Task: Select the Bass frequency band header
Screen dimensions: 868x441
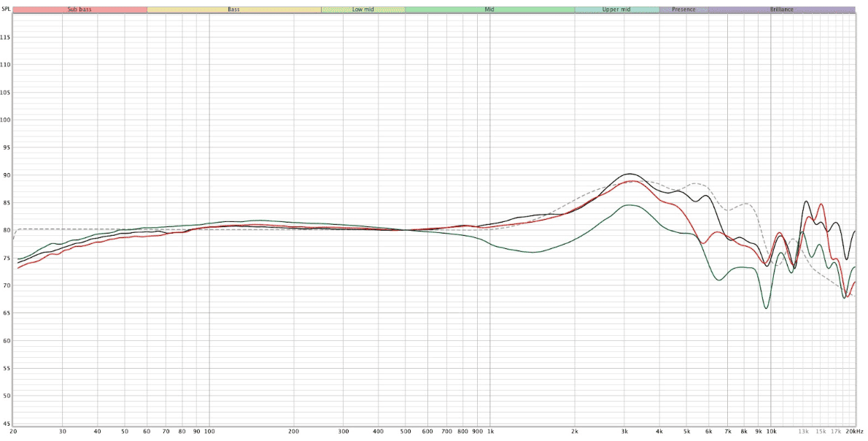Action: [233, 9]
